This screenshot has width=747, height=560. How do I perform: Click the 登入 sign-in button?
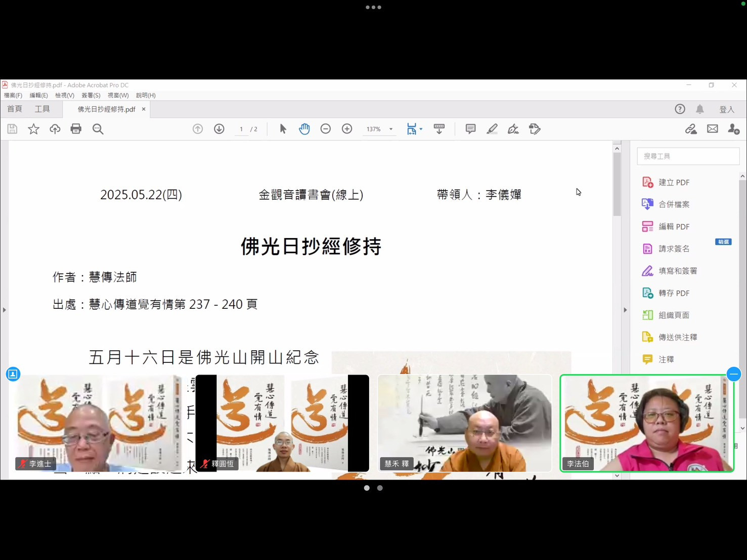pos(727,109)
